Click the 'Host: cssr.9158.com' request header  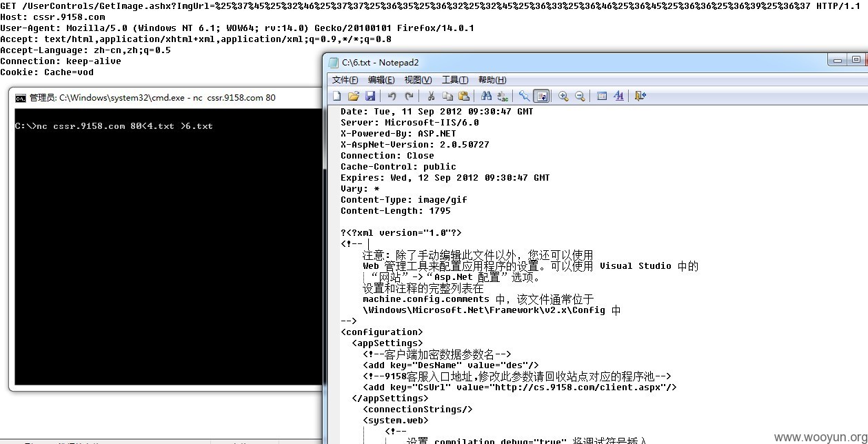(52, 17)
